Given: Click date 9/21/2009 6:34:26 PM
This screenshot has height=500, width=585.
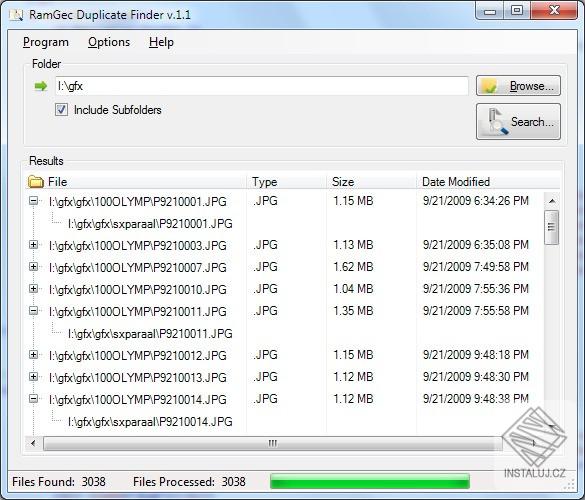Looking at the screenshot, I should (x=476, y=201).
